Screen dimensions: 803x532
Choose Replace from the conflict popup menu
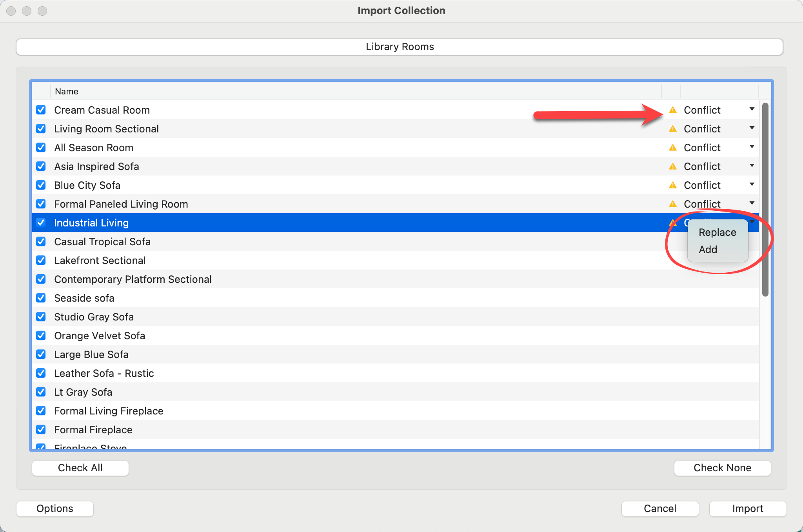(x=717, y=232)
